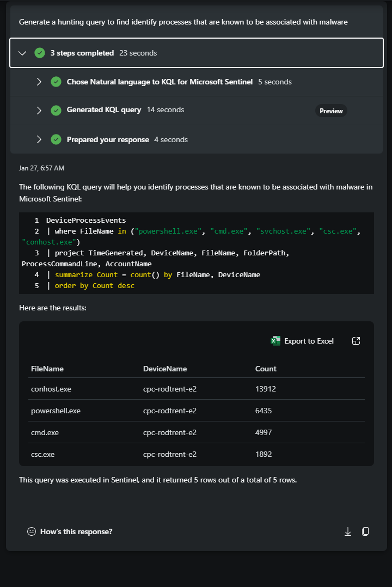The width and height of the screenshot is (392, 587).
Task: Click the Preview badge
Action: coord(331,111)
